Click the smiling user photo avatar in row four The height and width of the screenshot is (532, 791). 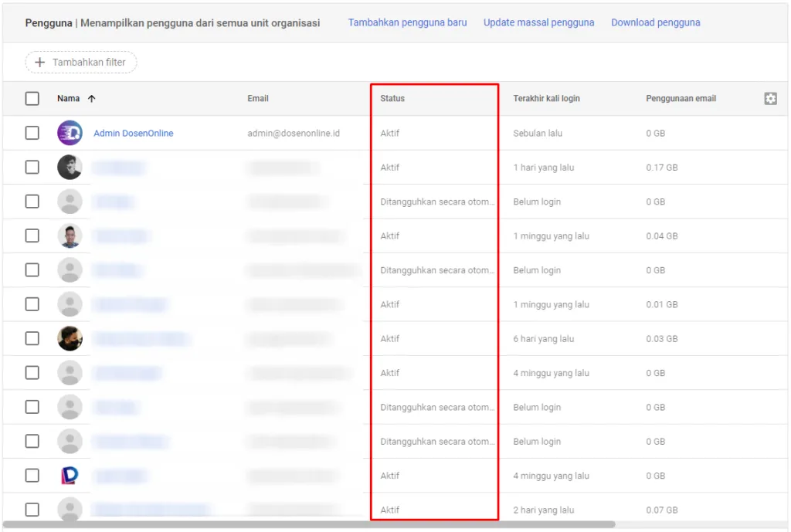tap(70, 236)
